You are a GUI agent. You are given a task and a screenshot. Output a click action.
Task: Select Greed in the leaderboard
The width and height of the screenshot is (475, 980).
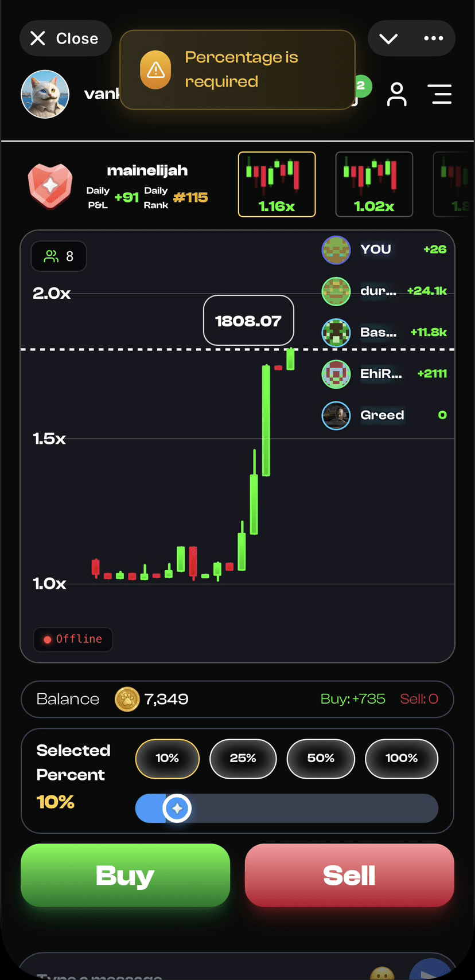tap(382, 415)
